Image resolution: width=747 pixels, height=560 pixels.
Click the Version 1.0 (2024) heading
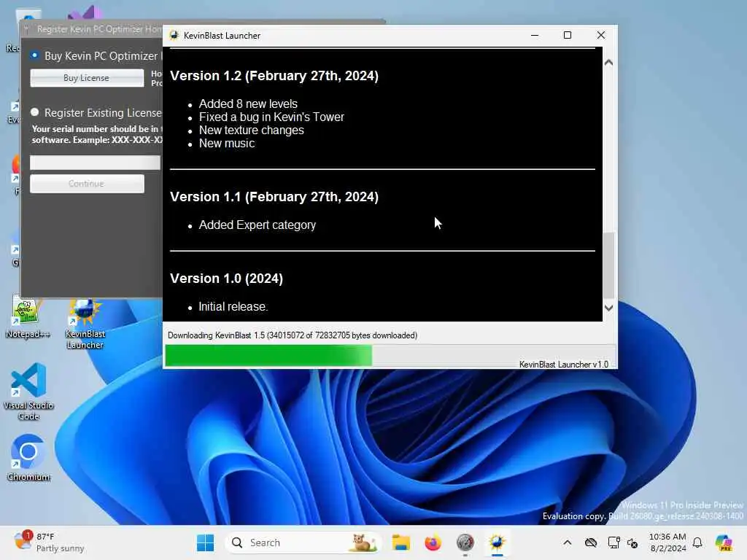(x=226, y=279)
